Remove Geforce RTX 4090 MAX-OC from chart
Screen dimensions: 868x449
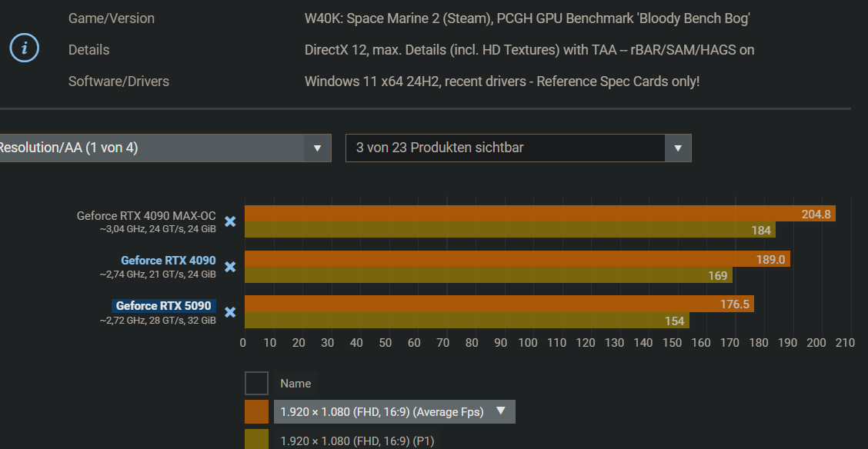[230, 221]
